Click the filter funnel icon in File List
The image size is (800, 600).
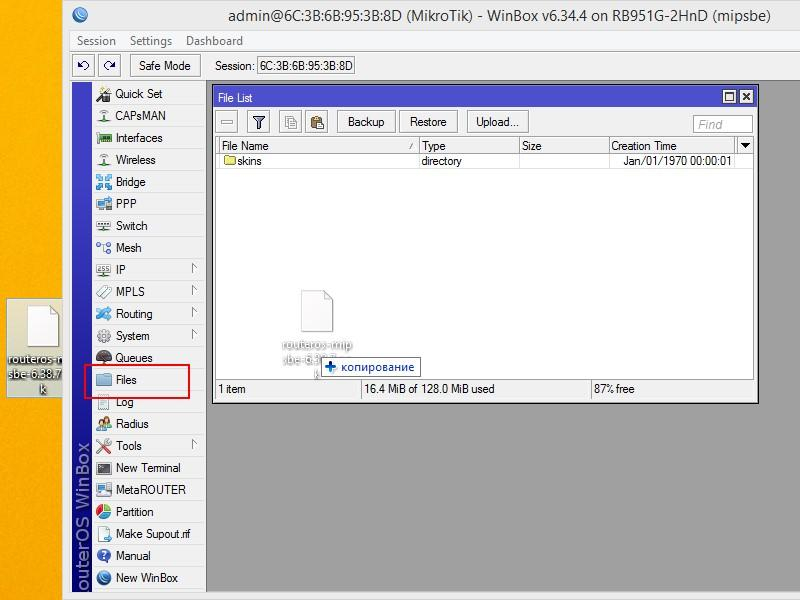pos(259,122)
